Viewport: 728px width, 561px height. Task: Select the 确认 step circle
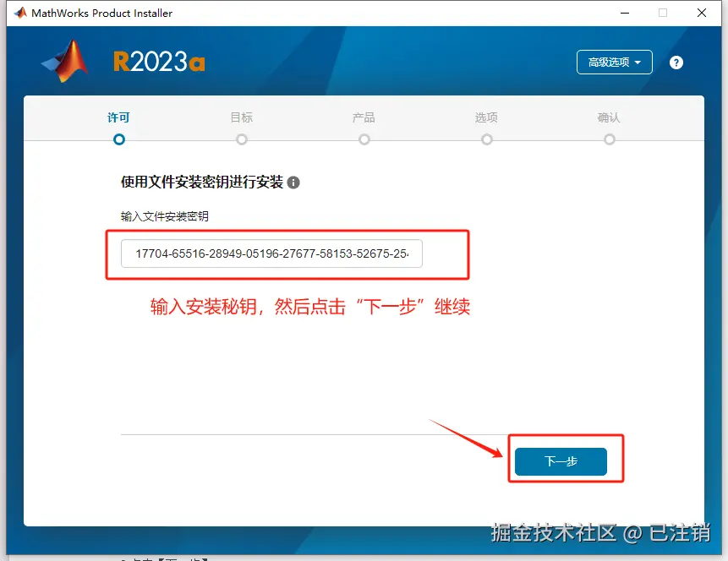(609, 139)
